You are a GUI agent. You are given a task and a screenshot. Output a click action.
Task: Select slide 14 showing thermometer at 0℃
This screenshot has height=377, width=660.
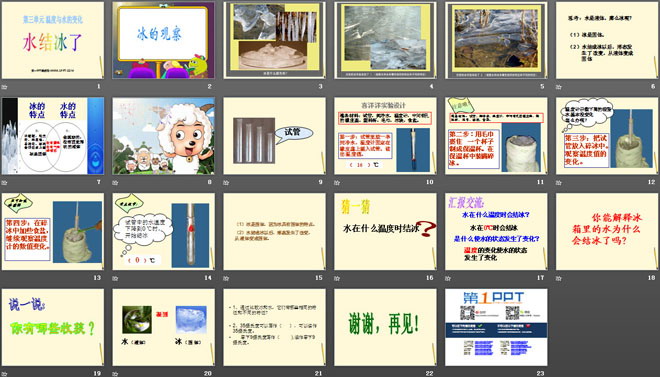click(163, 231)
